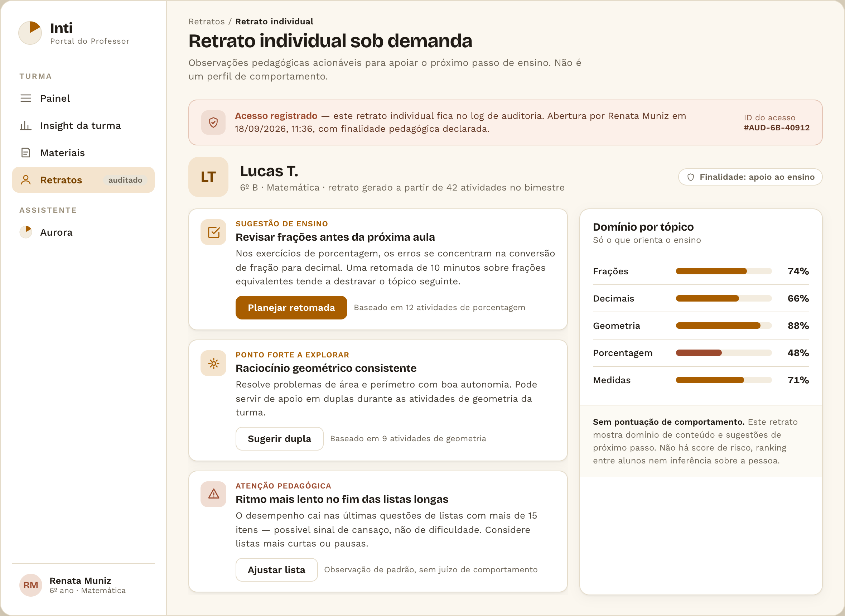Click the Porcentagem topic label

623,353
